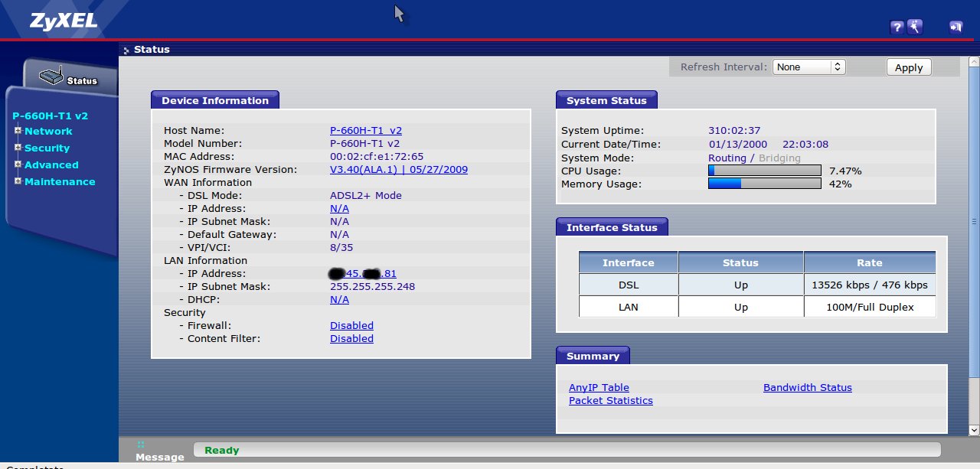Select the P-660H-T1 v2 sidebar heading
Screen dimensions: 980x469
click(51, 116)
